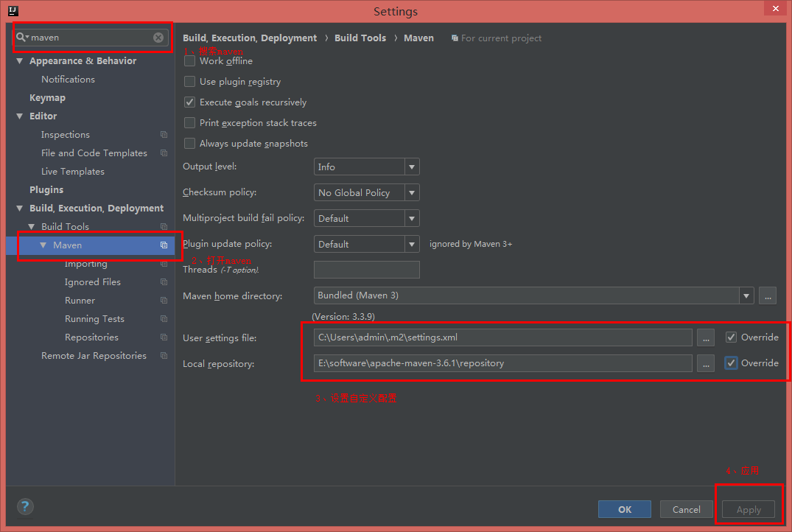Screen dimensions: 792x532
Task: Collapse Appearance & Behavior tree node
Action: [20, 60]
